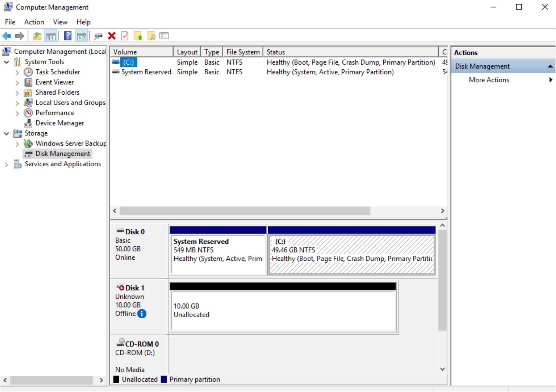
Task: Expand the Event Viewer tree node
Action: click(17, 83)
